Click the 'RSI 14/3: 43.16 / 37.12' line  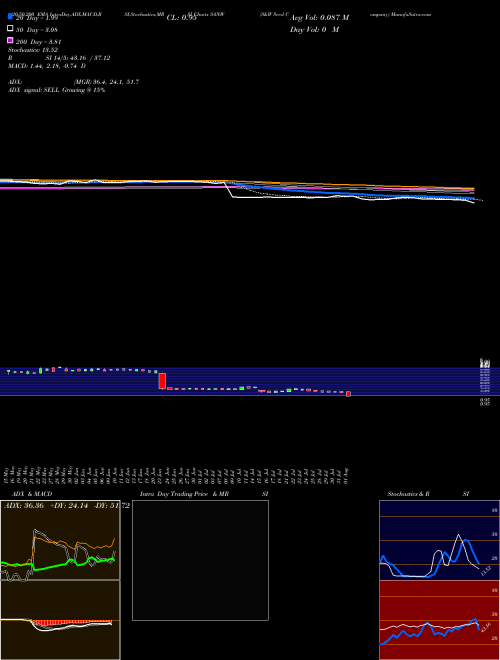click(59, 58)
